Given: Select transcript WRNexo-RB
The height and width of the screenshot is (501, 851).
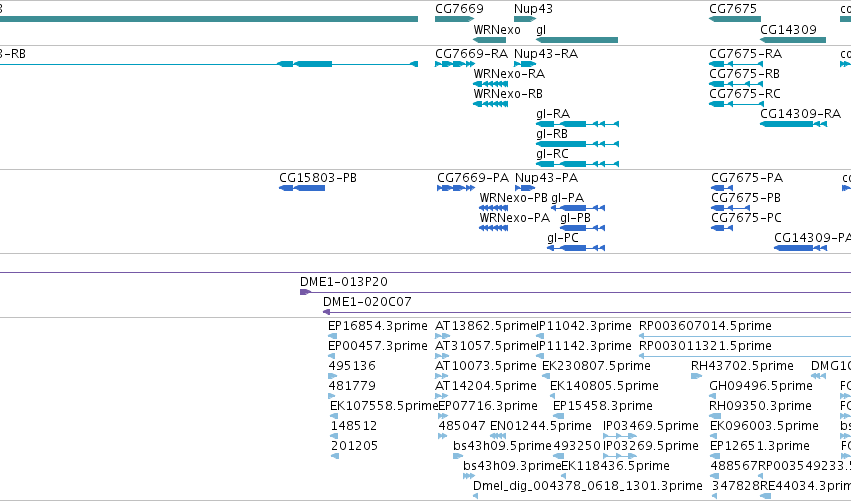Looking at the screenshot, I should (x=508, y=94).
